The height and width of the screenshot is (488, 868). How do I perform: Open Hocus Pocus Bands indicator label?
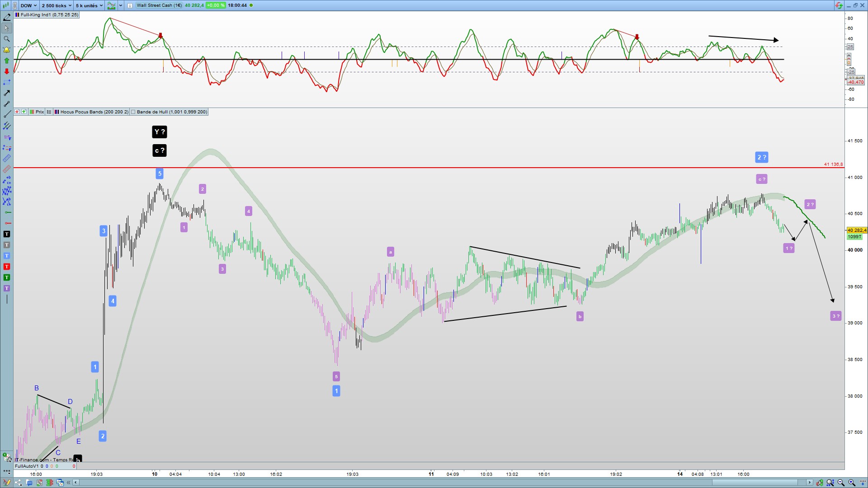(x=91, y=112)
